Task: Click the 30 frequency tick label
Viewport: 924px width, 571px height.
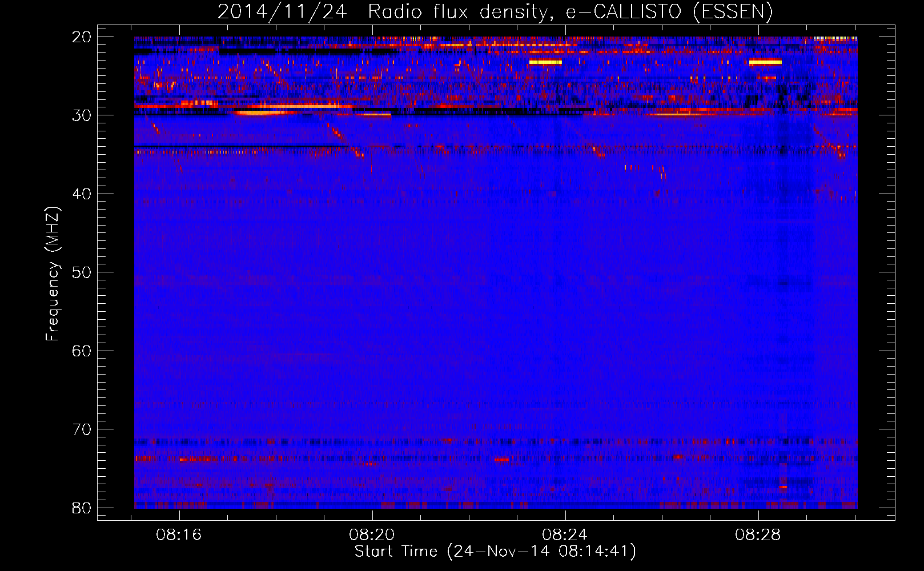Action: pyautogui.click(x=82, y=115)
